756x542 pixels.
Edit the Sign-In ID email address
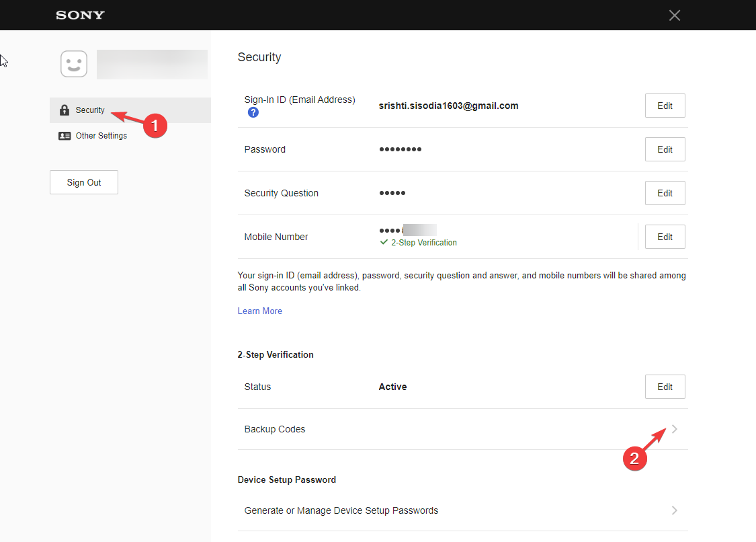(665, 106)
